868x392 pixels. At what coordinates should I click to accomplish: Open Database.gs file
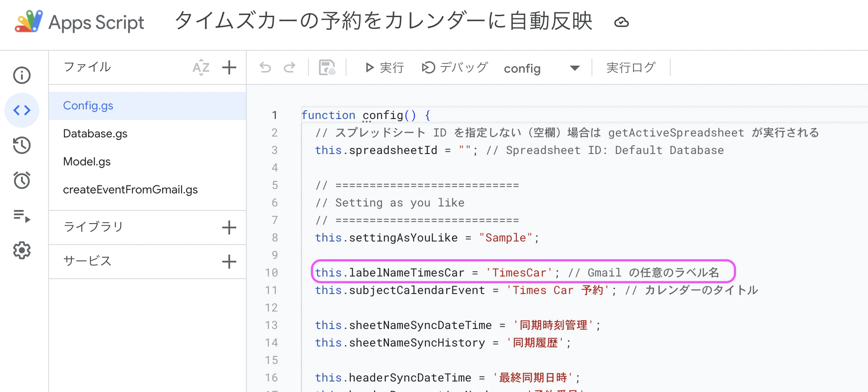tap(147, 134)
